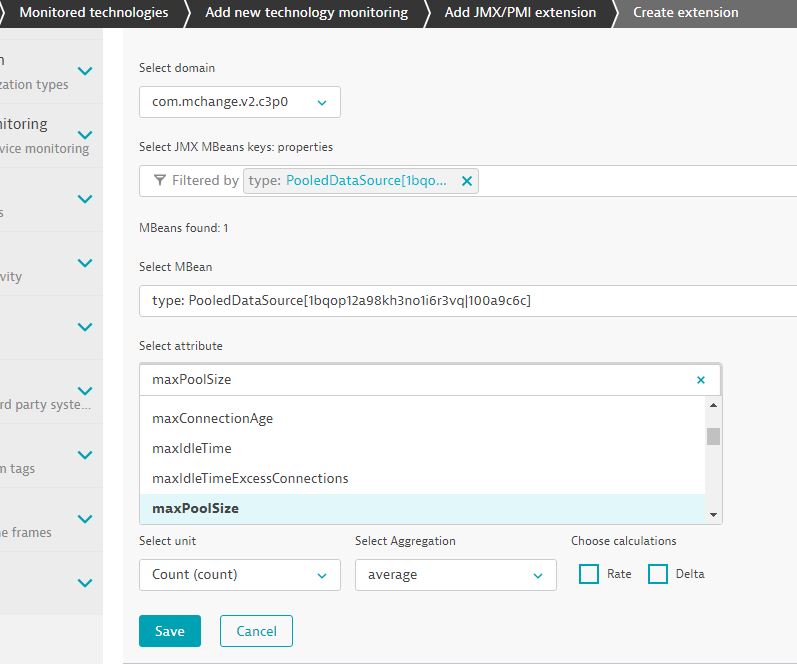Expand sidebar section next to 'frames'
Screen dimensions: 797x664
coord(85,519)
